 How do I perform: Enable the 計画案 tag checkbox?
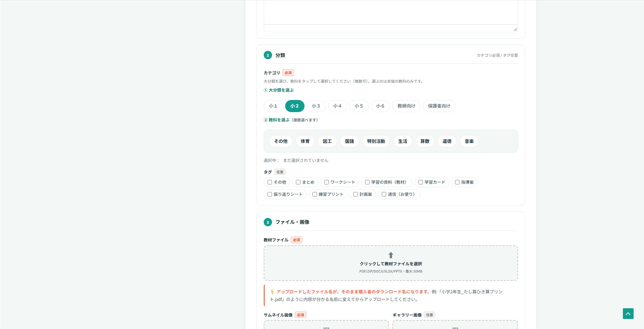coord(355,194)
